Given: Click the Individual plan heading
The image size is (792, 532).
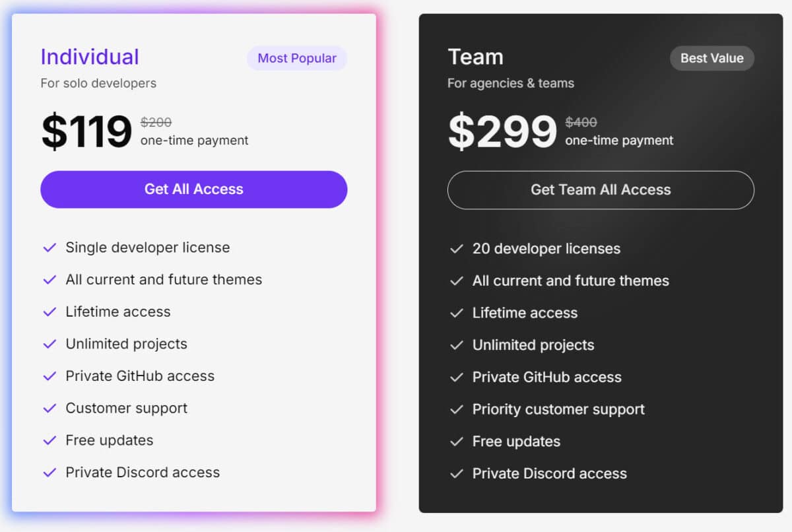Looking at the screenshot, I should click(x=90, y=57).
